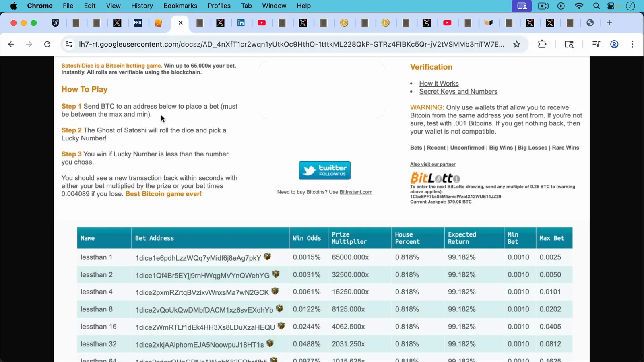Follow the BitInstant.com link
The image size is (644, 362).
356,192
